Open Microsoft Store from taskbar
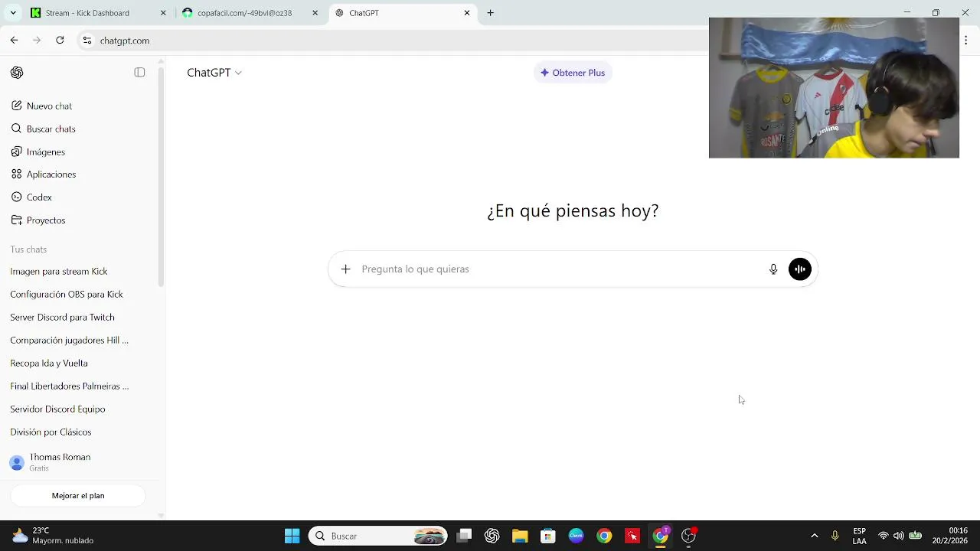This screenshot has height=551, width=980. 547,536
